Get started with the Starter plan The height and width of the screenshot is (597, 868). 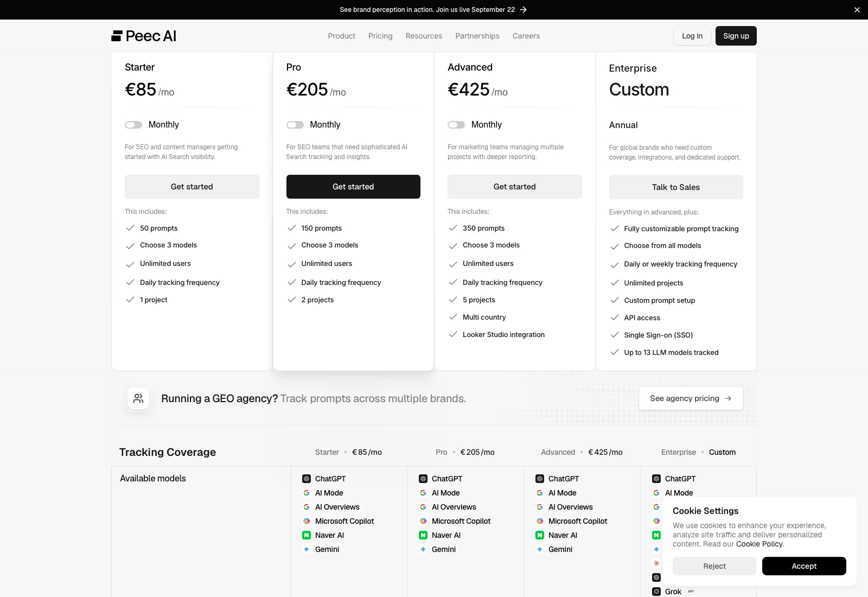click(192, 187)
